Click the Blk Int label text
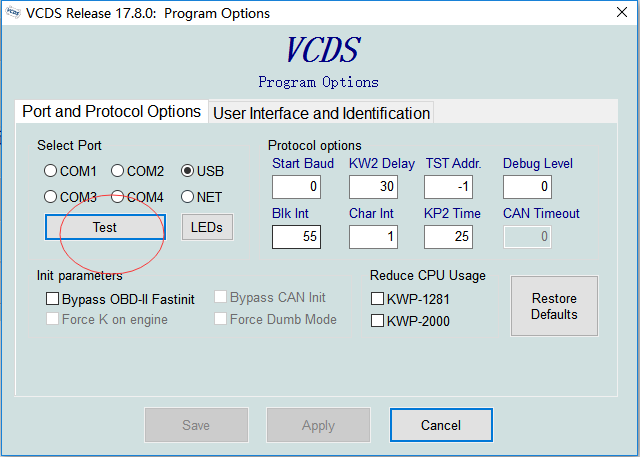The height and width of the screenshot is (457, 640). pyautogui.click(x=290, y=213)
